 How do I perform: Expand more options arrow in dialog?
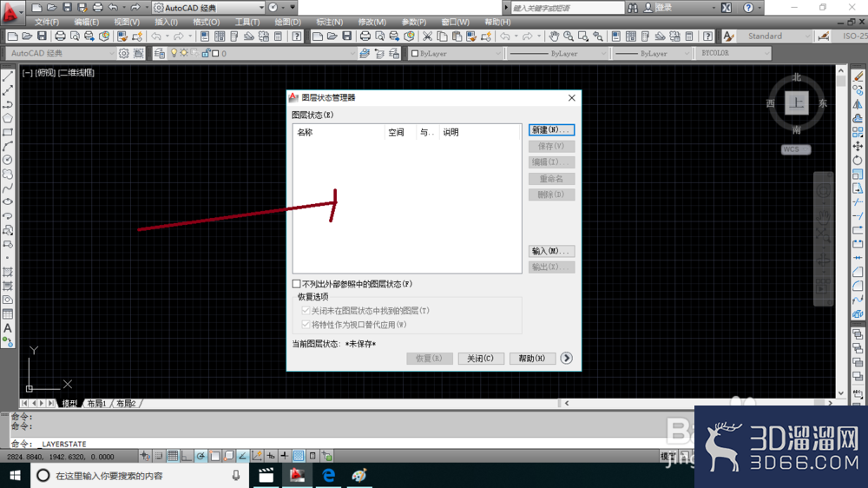pyautogui.click(x=566, y=359)
